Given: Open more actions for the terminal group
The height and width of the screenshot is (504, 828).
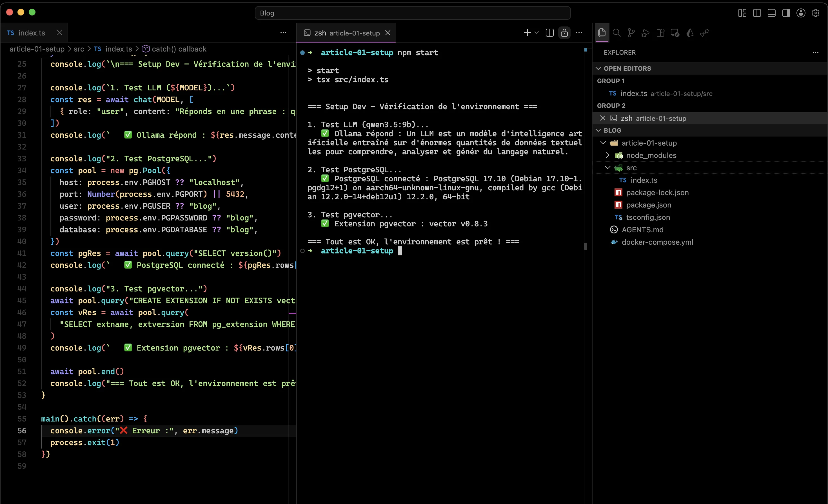Looking at the screenshot, I should (579, 33).
